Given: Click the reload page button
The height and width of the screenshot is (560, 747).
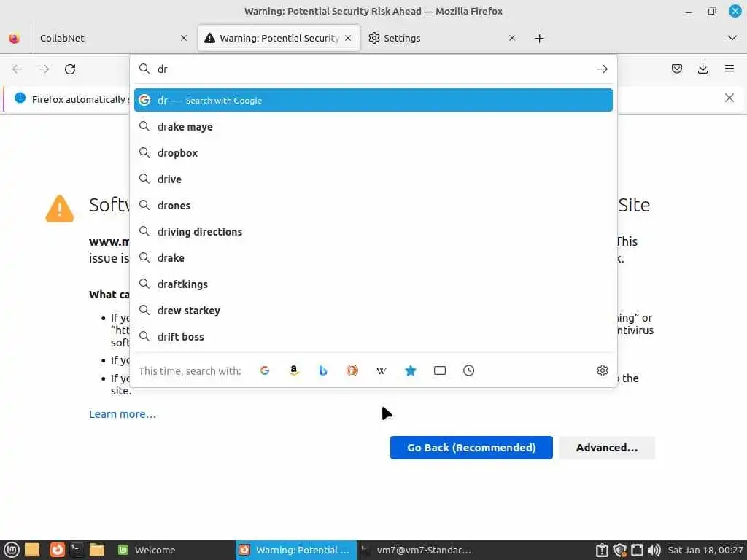Looking at the screenshot, I should pyautogui.click(x=70, y=69).
